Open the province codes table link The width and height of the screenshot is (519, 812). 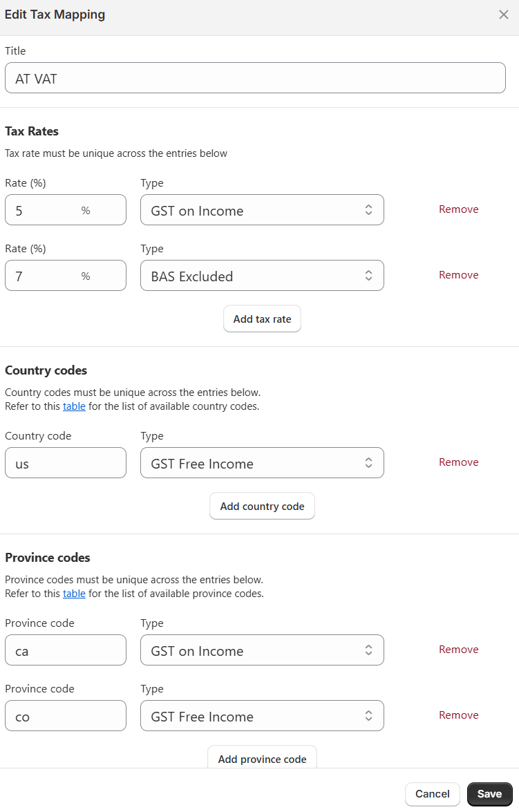tap(74, 594)
